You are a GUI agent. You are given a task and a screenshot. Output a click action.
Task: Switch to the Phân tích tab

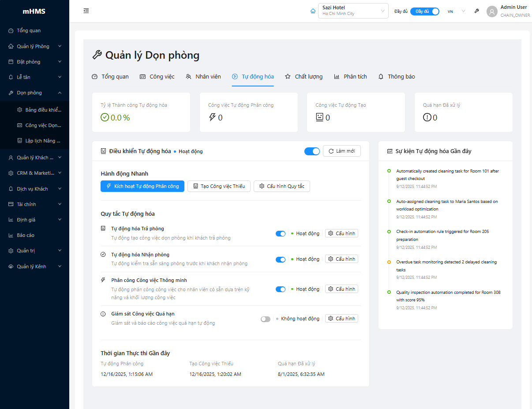tap(350, 77)
